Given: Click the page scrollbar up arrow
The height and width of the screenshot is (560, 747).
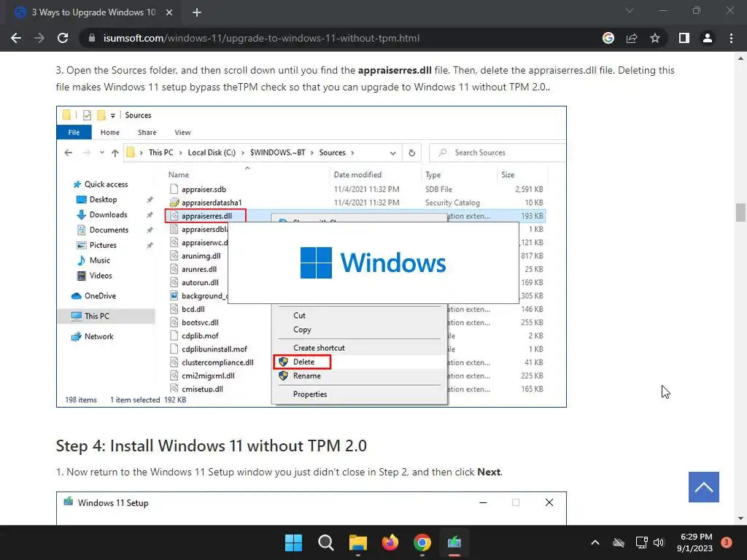Looking at the screenshot, I should click(x=740, y=58).
